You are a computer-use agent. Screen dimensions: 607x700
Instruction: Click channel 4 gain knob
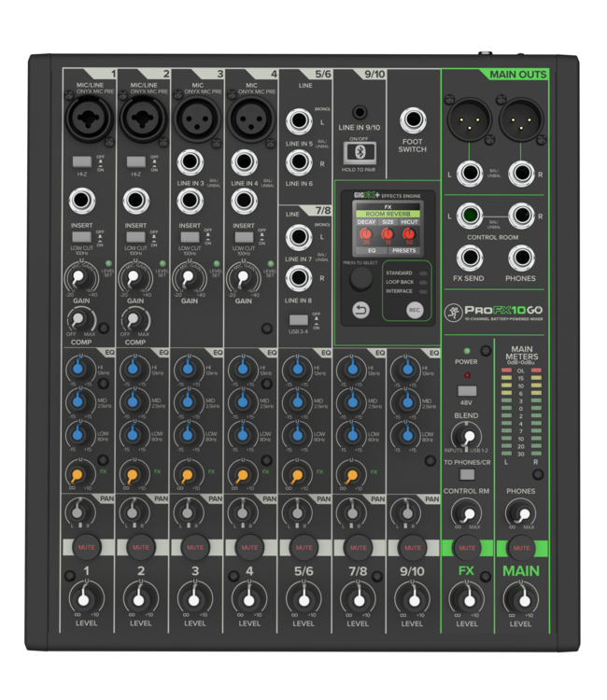tap(243, 278)
